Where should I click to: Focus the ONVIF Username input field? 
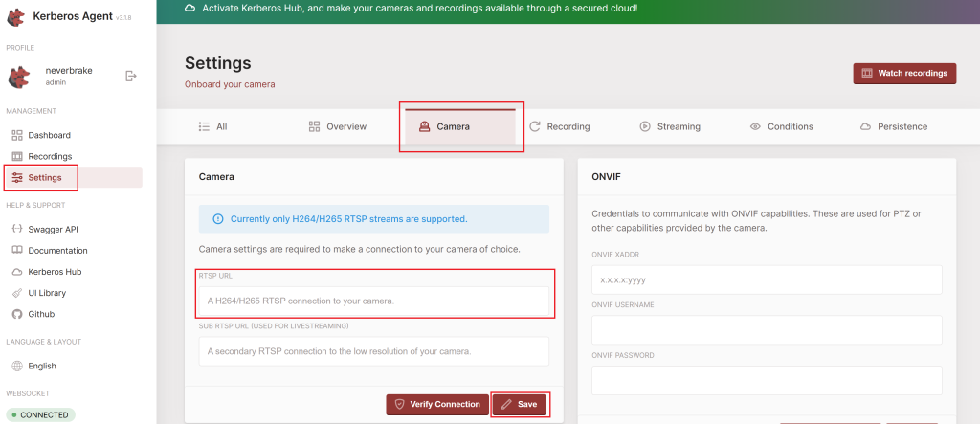tap(767, 329)
